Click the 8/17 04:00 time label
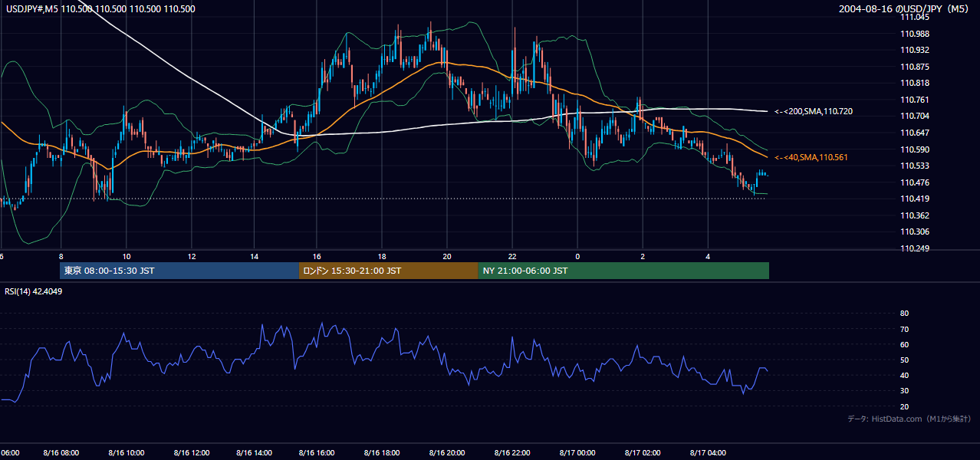The height and width of the screenshot is (460, 980). point(708,453)
